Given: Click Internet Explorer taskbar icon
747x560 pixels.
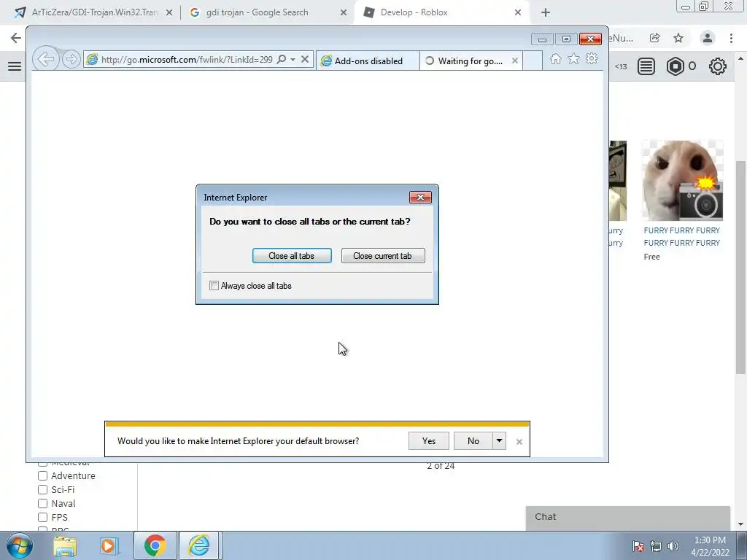Looking at the screenshot, I should pos(198,545).
